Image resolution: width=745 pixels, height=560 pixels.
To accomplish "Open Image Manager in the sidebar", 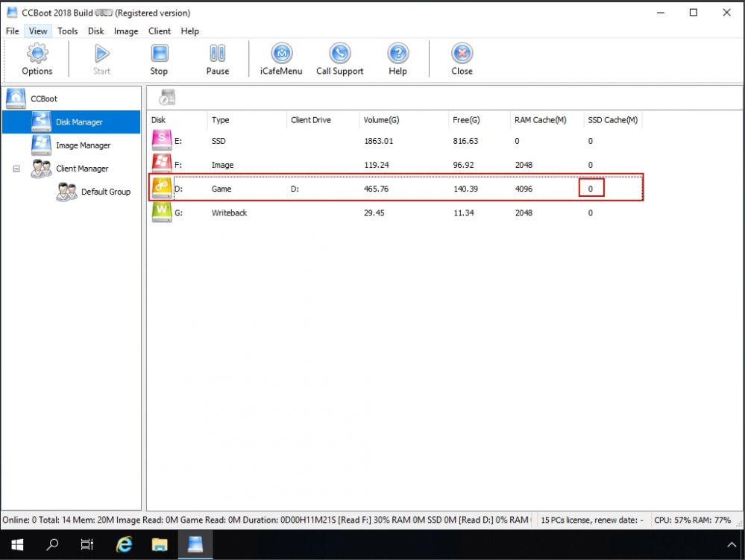I will pos(83,145).
